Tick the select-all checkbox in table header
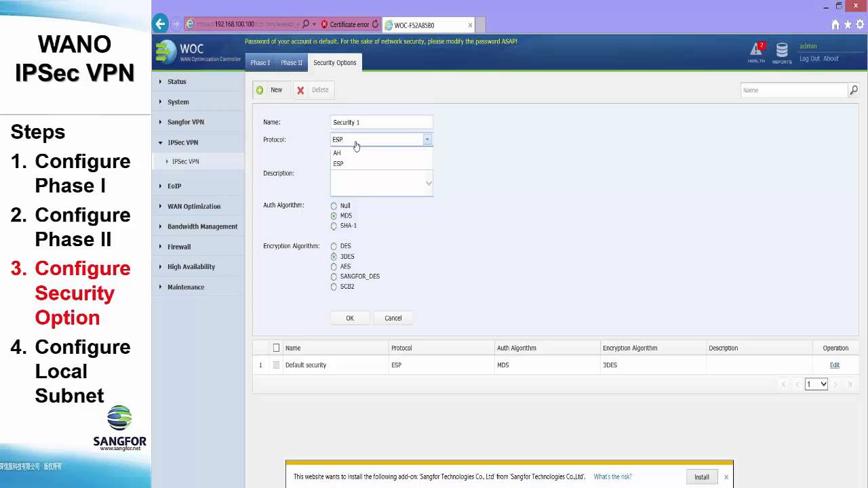Viewport: 868px width, 488px height. pyautogui.click(x=276, y=348)
